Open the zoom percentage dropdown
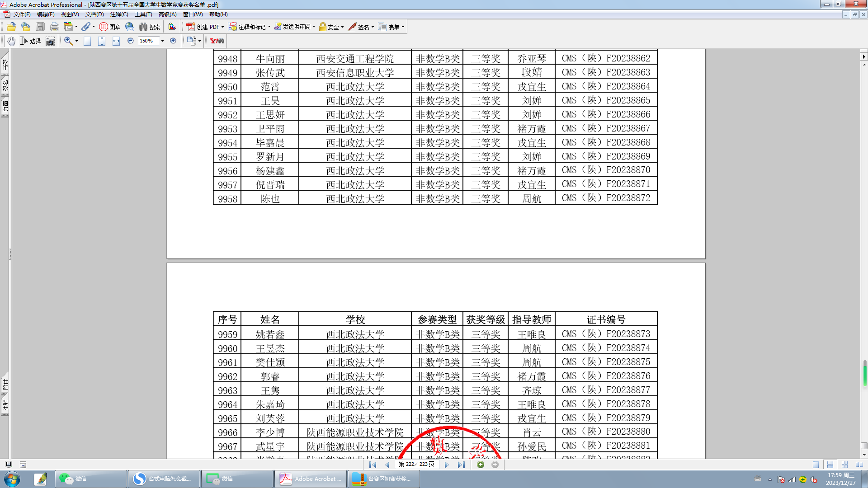This screenshot has width=868, height=488. (162, 41)
